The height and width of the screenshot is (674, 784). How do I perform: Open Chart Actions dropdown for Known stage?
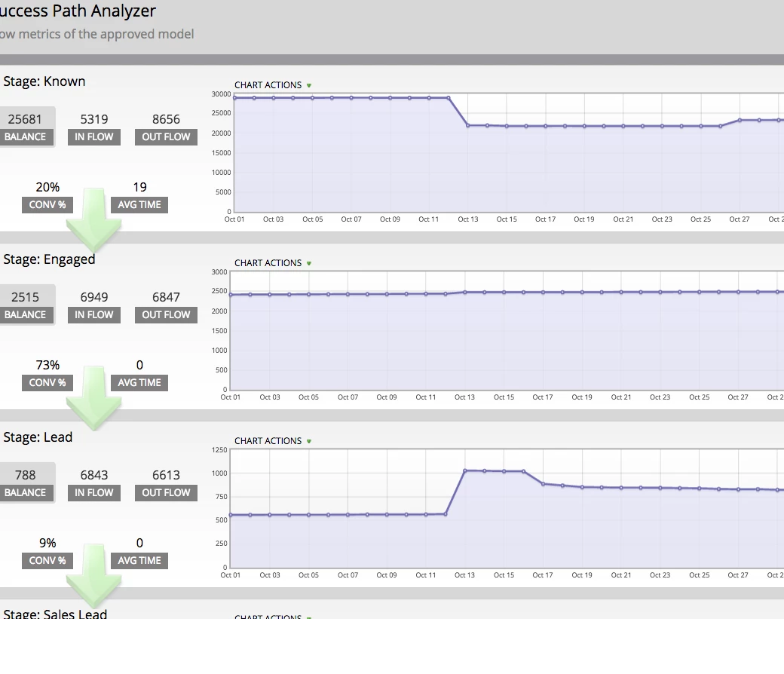273,85
